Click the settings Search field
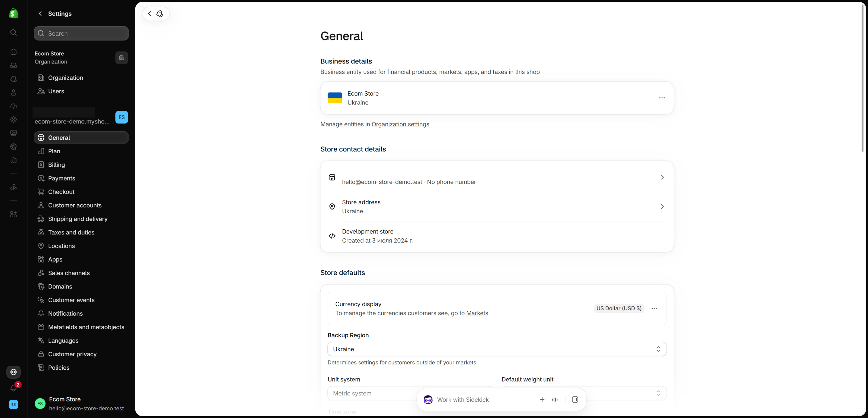Viewport: 868px width, 418px height. [x=81, y=33]
